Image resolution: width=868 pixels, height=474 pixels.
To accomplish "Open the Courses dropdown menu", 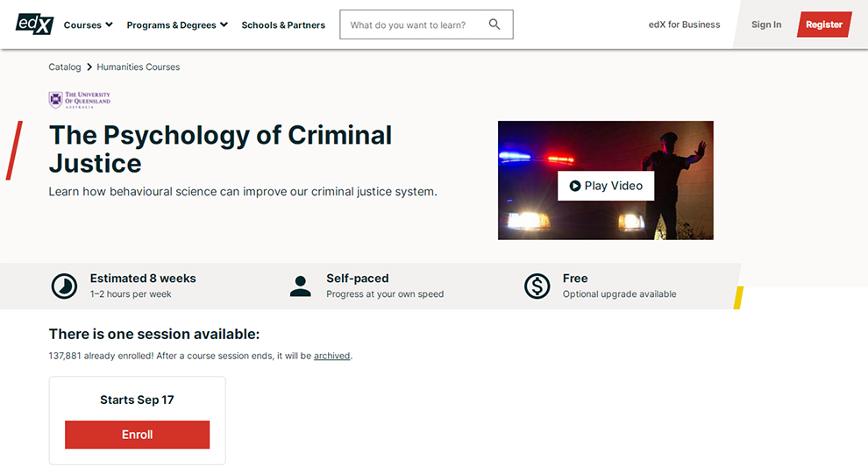I will point(88,25).
